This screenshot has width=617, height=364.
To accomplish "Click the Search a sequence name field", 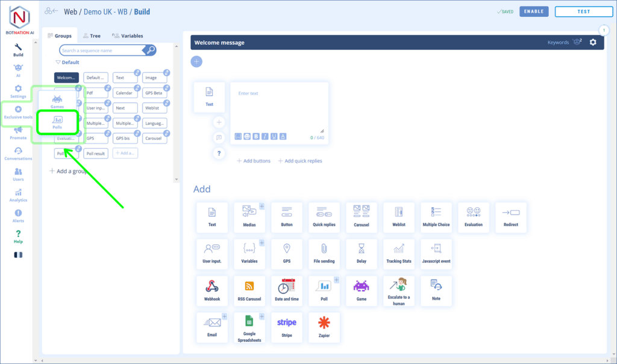I will tap(101, 51).
